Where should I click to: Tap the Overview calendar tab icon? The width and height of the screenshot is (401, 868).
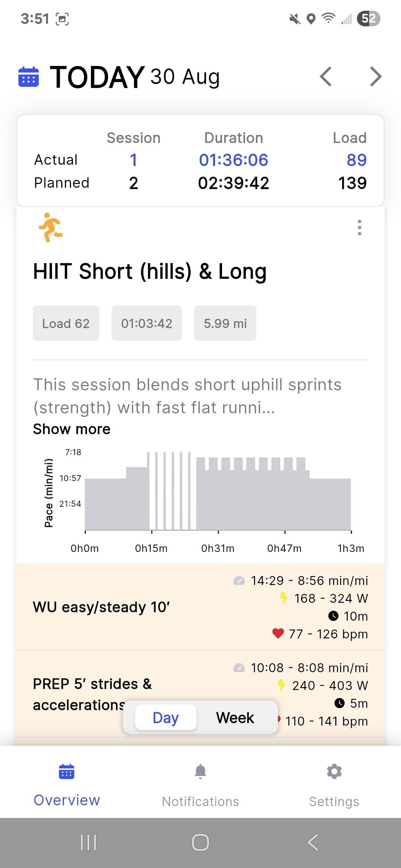[x=67, y=772]
